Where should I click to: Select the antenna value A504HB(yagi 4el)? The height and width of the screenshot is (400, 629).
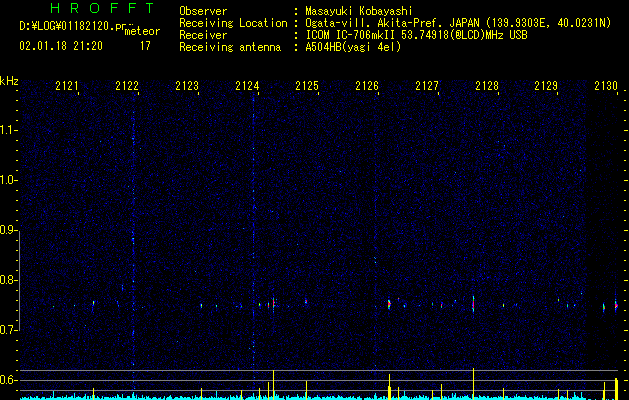tap(353, 47)
